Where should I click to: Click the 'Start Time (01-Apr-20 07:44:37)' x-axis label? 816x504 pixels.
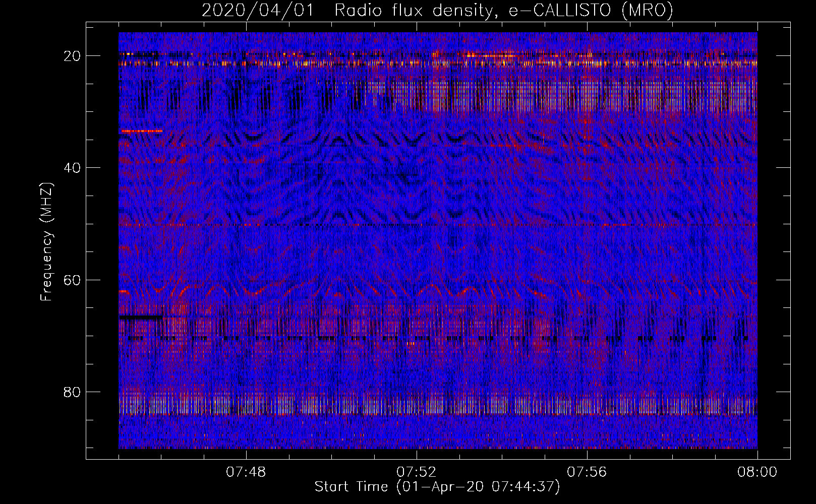(437, 487)
